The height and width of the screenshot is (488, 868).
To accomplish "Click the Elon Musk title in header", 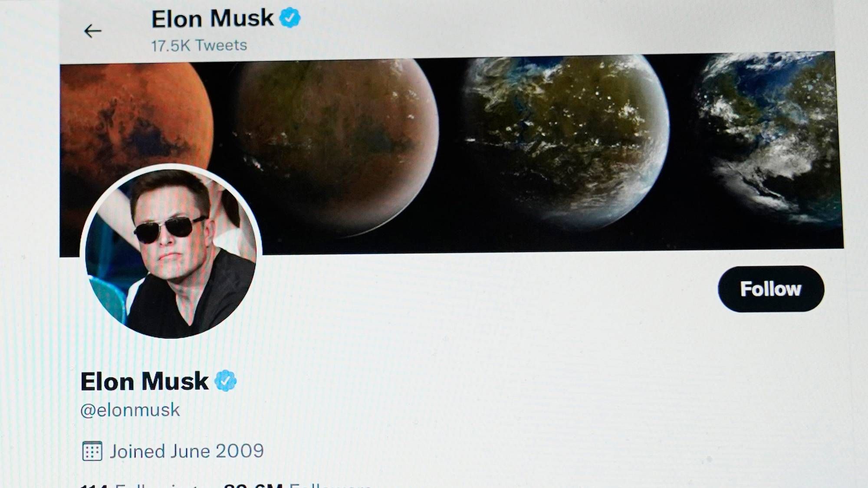I will click(212, 19).
